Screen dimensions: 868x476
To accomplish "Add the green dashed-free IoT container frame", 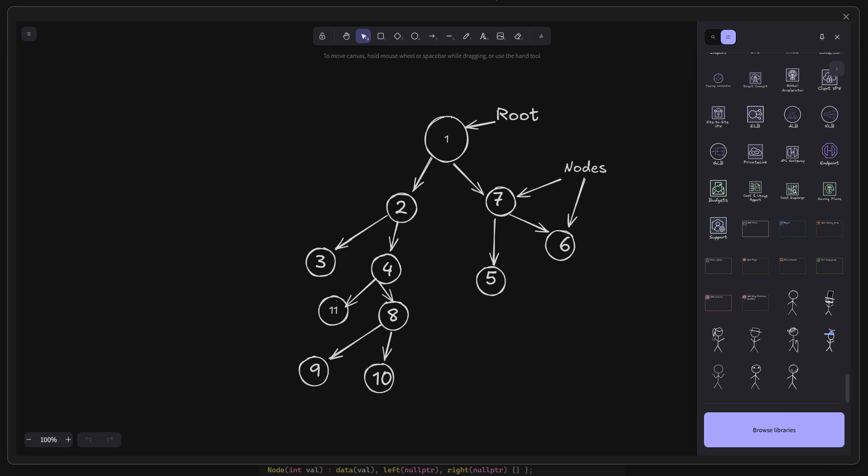I will tap(829, 265).
